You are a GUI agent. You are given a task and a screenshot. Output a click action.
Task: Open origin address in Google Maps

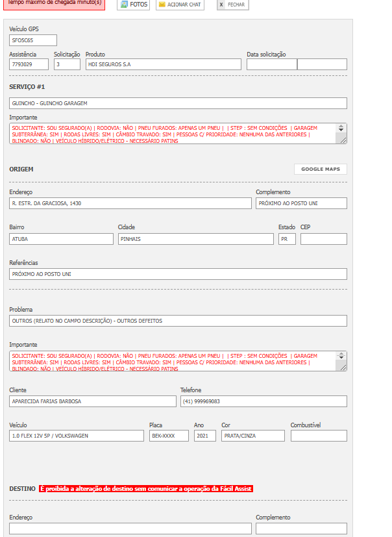(x=321, y=169)
